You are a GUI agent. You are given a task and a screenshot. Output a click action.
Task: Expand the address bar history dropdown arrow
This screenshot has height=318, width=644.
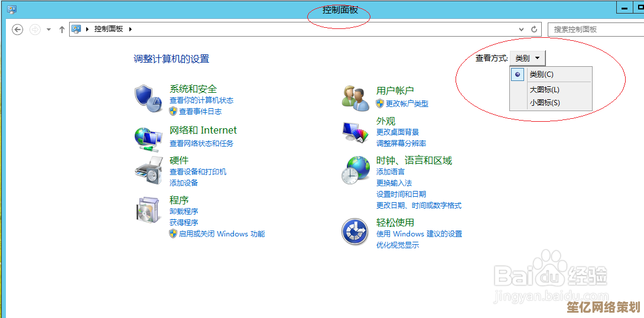pos(521,29)
